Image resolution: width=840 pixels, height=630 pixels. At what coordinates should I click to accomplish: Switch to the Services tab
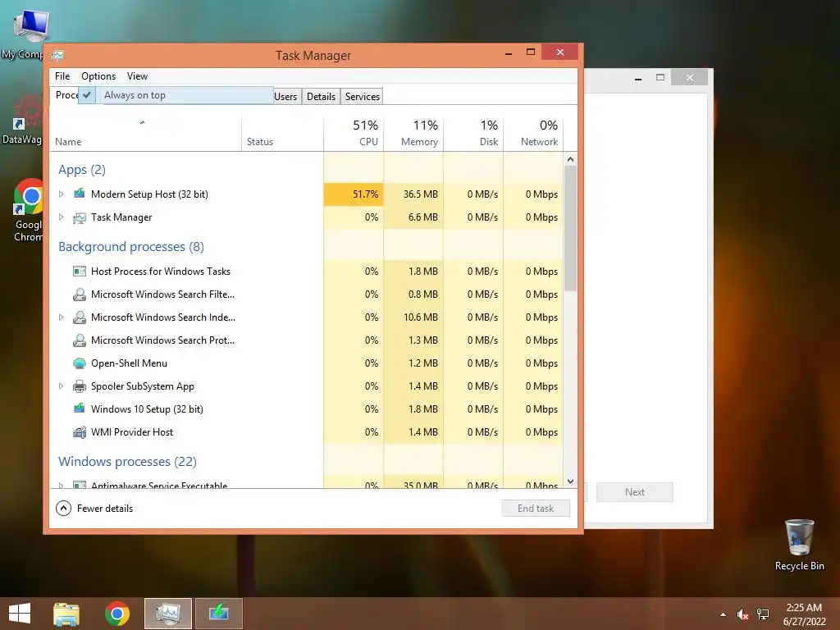tap(362, 97)
